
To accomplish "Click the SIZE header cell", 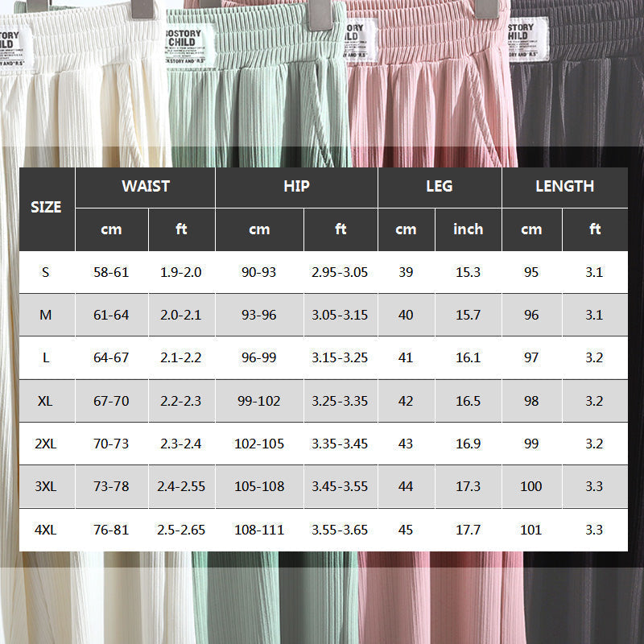I will click(x=46, y=208).
